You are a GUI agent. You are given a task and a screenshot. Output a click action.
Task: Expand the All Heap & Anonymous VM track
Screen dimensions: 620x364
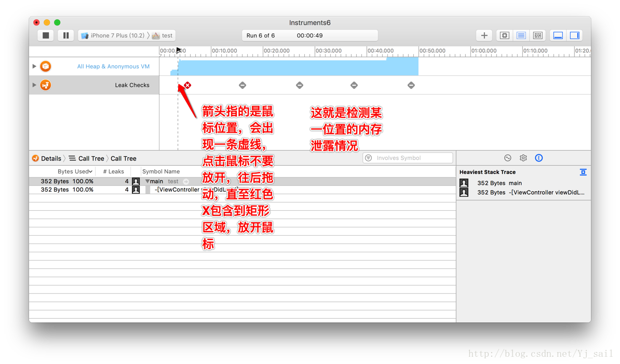[x=34, y=66]
